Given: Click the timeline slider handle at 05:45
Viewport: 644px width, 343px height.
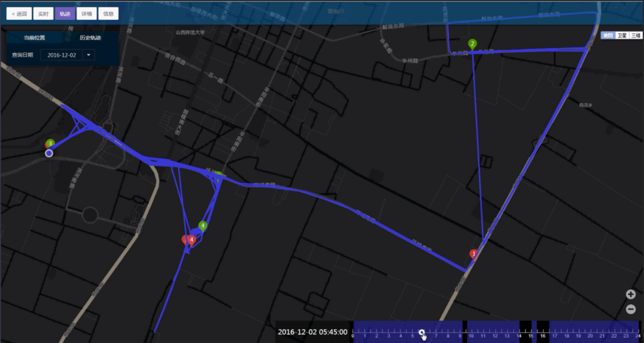Looking at the screenshot, I should click(421, 332).
